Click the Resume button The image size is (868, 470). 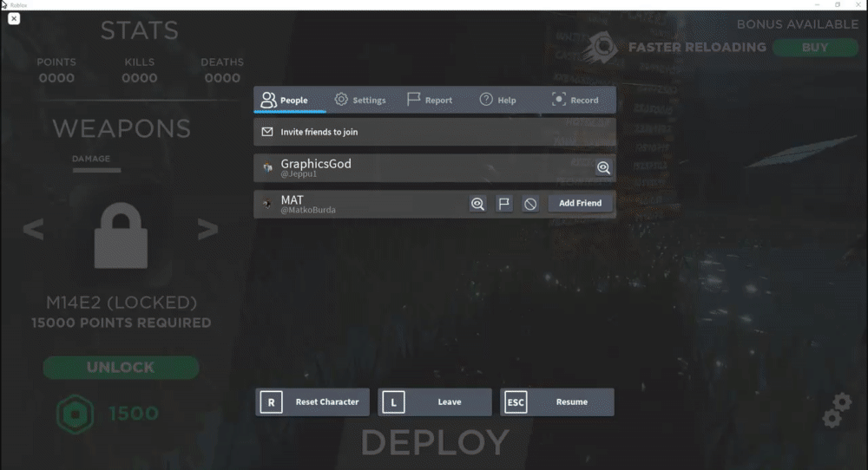557,402
